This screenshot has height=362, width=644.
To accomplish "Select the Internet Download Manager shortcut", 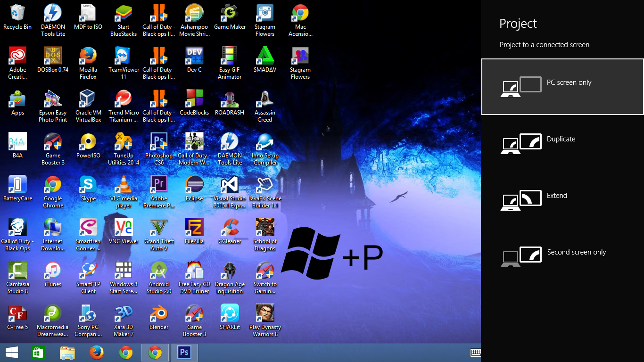I will pos(53,235).
